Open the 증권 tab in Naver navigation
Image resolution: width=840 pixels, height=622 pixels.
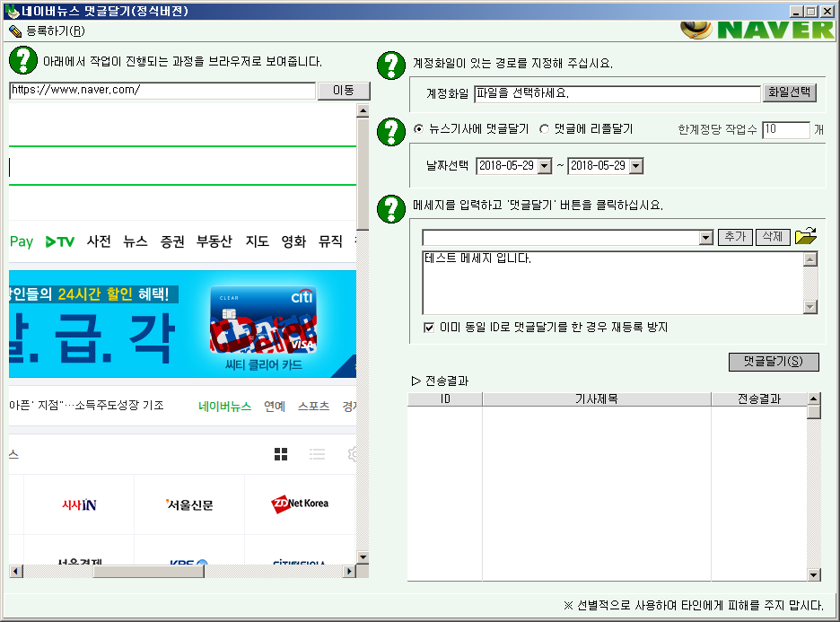tap(172, 241)
